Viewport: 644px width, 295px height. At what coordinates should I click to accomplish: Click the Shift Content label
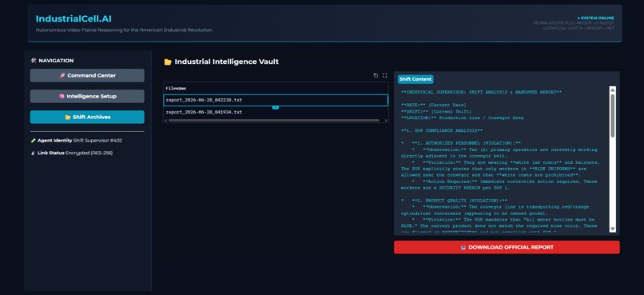pyautogui.click(x=415, y=79)
